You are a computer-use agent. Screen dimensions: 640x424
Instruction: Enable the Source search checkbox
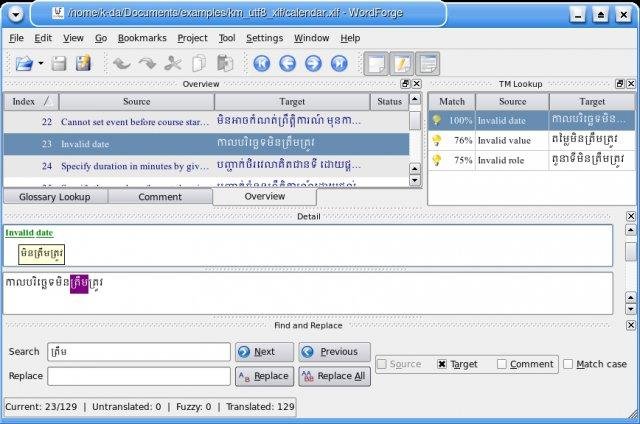(382, 364)
